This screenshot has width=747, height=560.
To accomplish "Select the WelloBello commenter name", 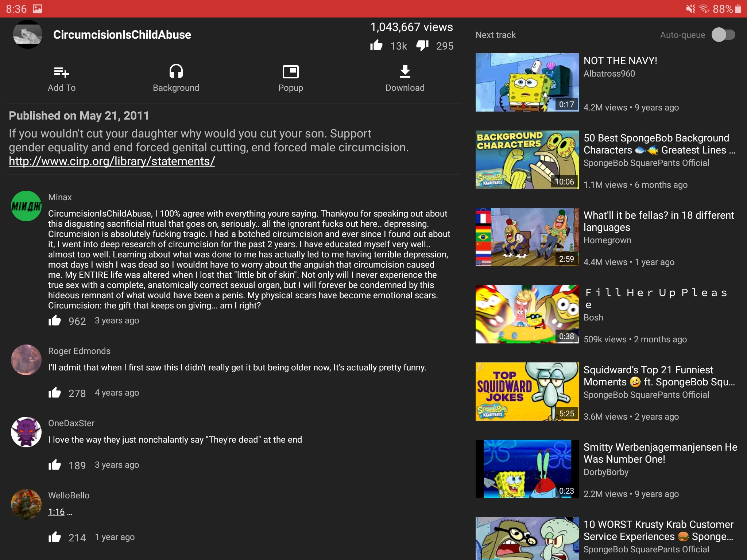I will click(69, 495).
